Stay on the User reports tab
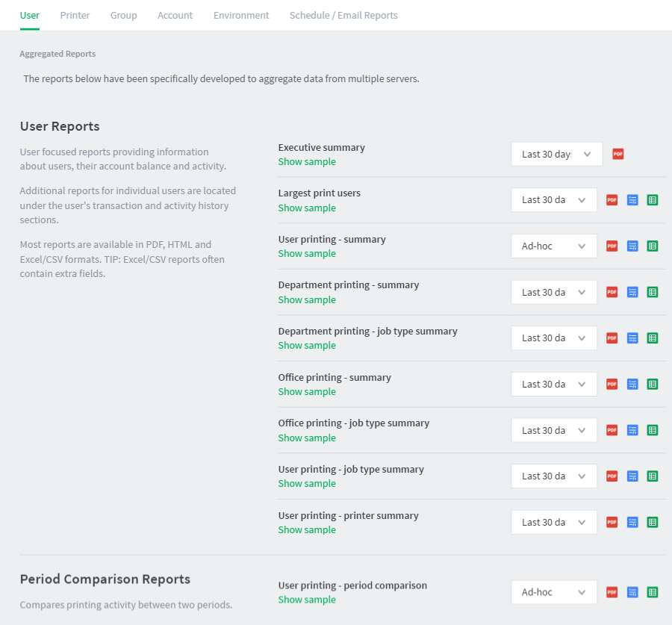Image resolution: width=672 pixels, height=625 pixels. coord(30,16)
